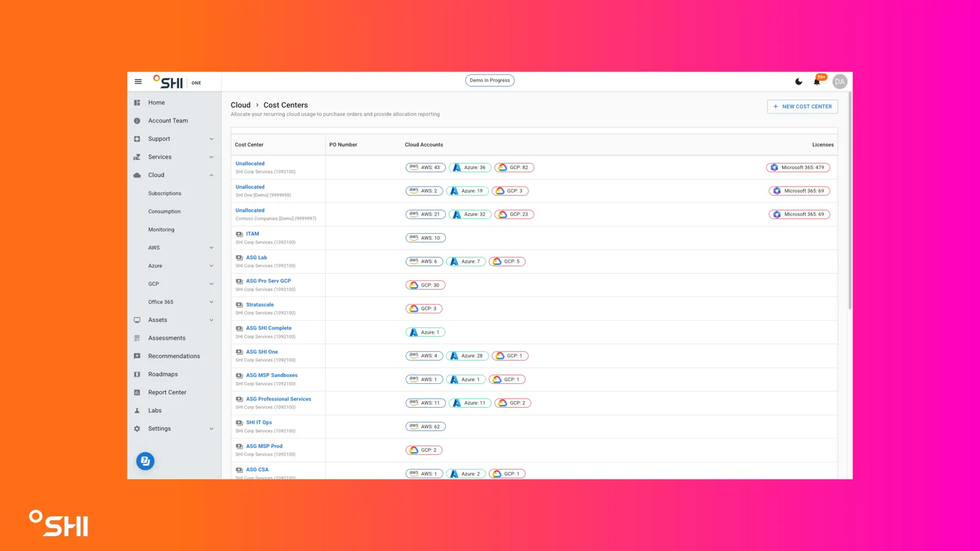Click the Microsoft 365: 479 chip
Viewport: 980px width, 551px height.
pyautogui.click(x=798, y=167)
